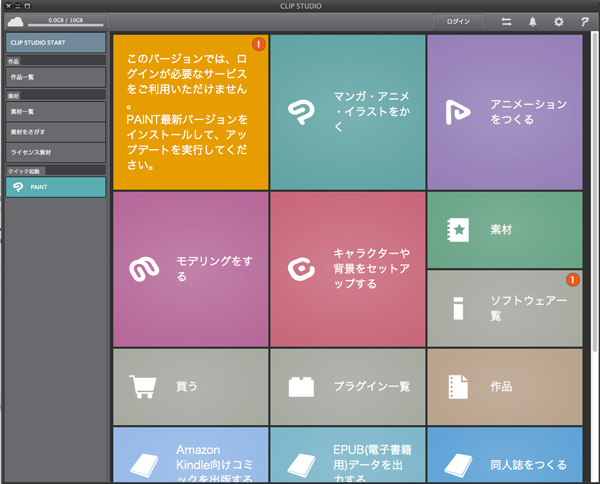The image size is (600, 484).
Task: Click the Amazon Kindle book icon
Action: pyautogui.click(x=144, y=465)
